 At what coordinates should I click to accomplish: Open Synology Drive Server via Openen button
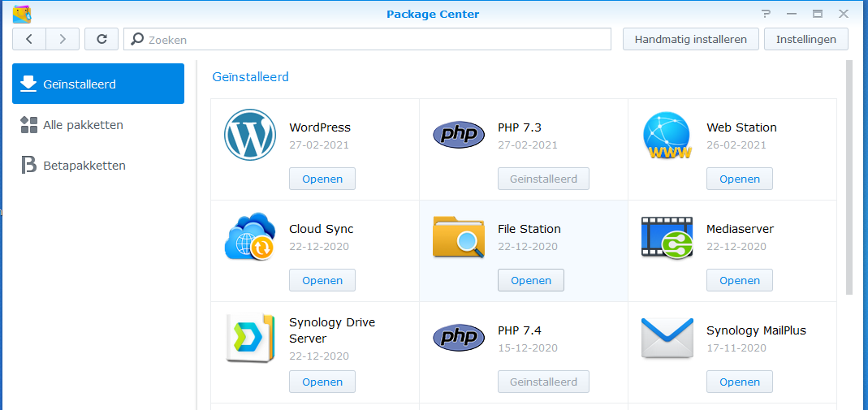pyautogui.click(x=322, y=382)
